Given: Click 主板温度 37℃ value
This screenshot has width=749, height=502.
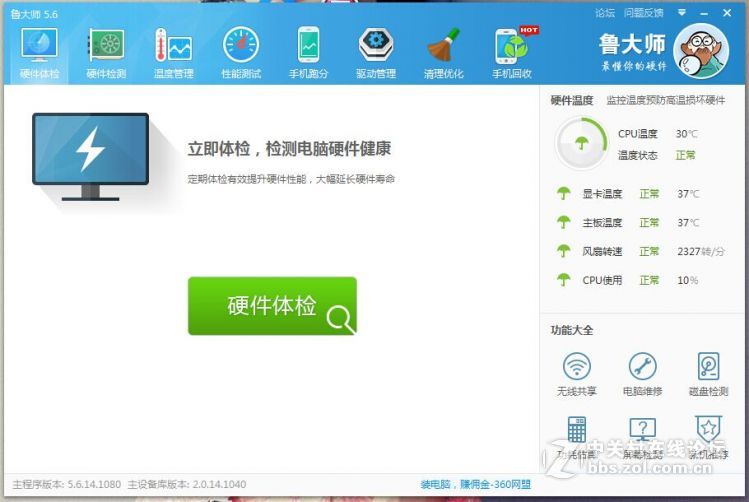Looking at the screenshot, I should coord(688,223).
